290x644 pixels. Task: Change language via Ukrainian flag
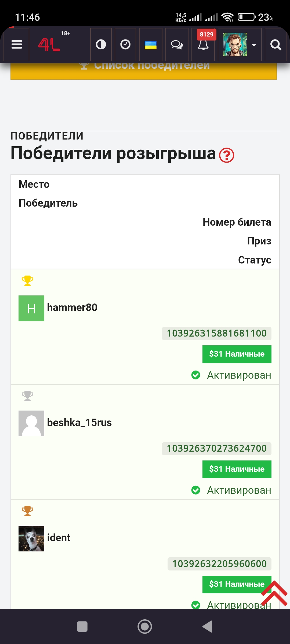click(x=151, y=45)
